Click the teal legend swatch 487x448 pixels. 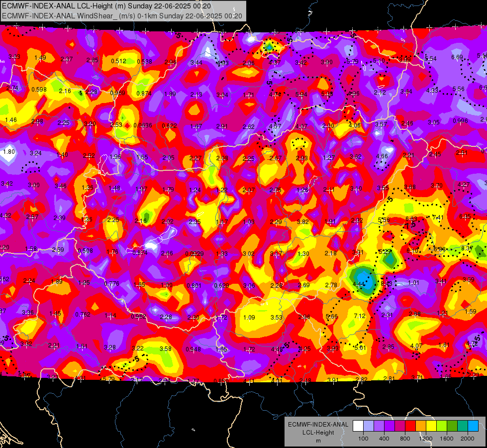coord(462,426)
